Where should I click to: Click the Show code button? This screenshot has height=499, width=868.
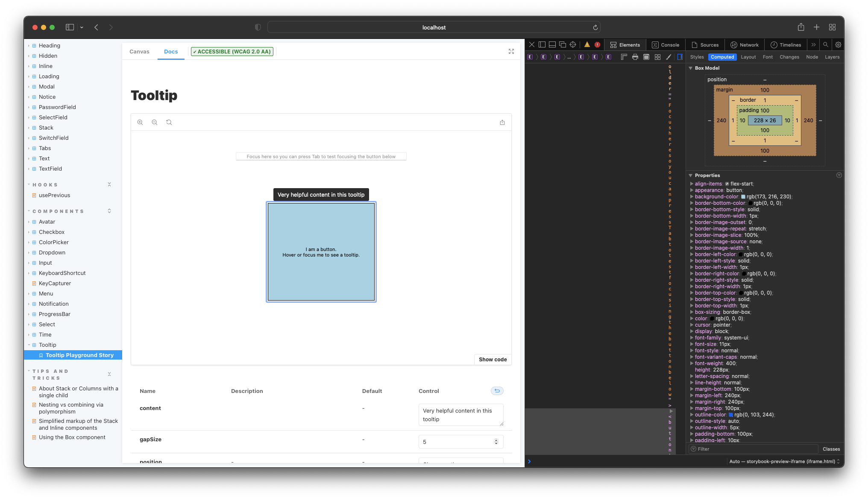coord(493,360)
